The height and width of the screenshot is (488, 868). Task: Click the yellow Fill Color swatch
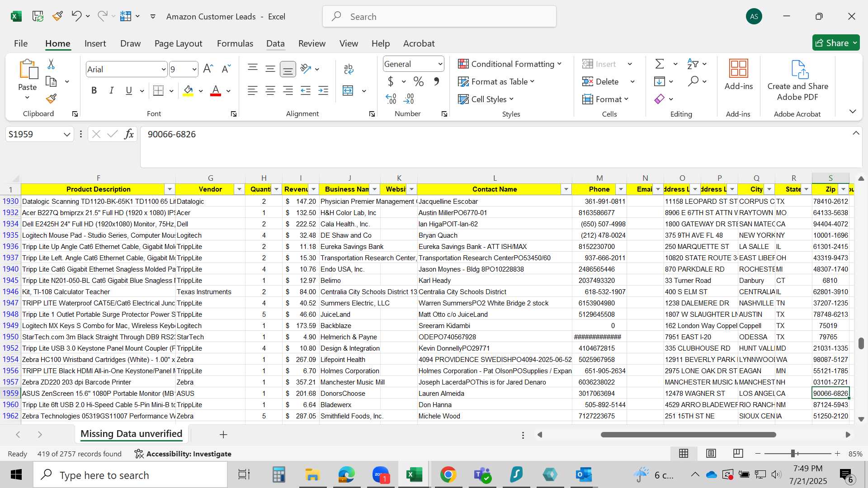[188, 90]
